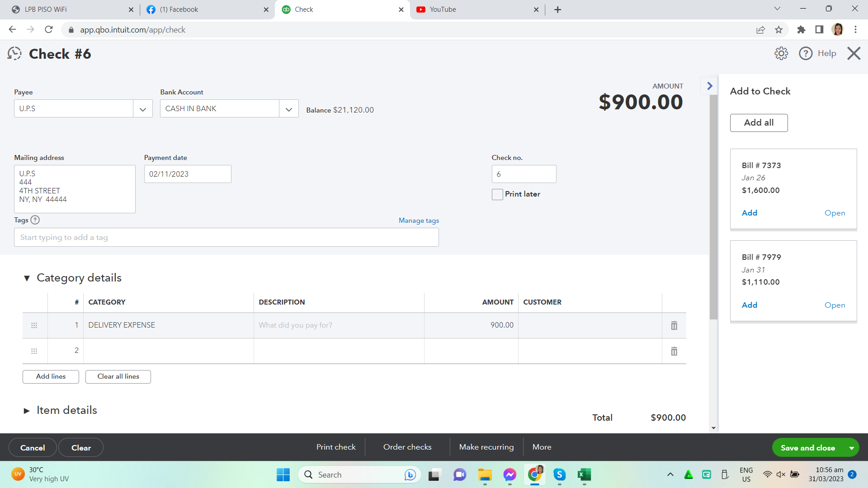The height and width of the screenshot is (488, 868).
Task: Expand the Item details section
Action: 27,410
